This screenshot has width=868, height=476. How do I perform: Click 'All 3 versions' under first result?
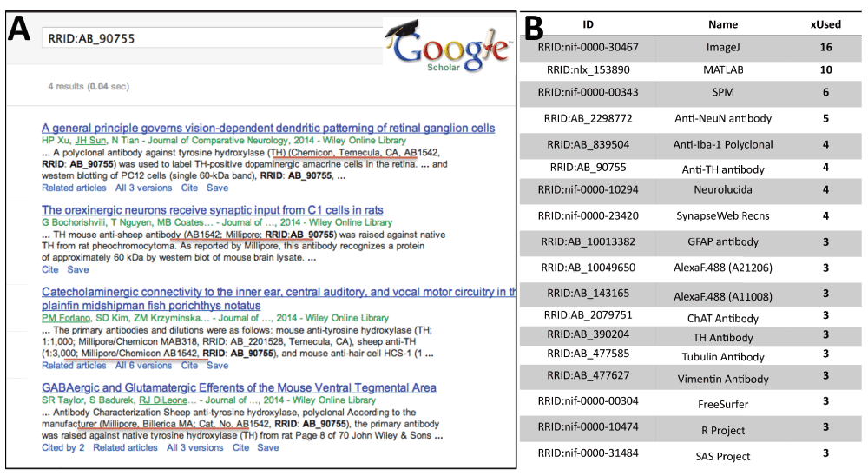(143, 188)
